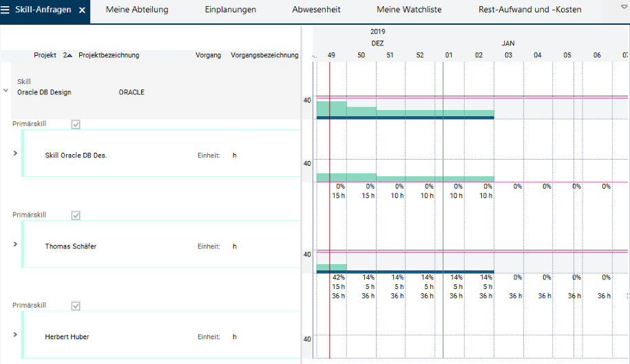Open the hamburger menu beside Skill-Anfragen
This screenshot has width=630, height=364.
click(x=6, y=10)
